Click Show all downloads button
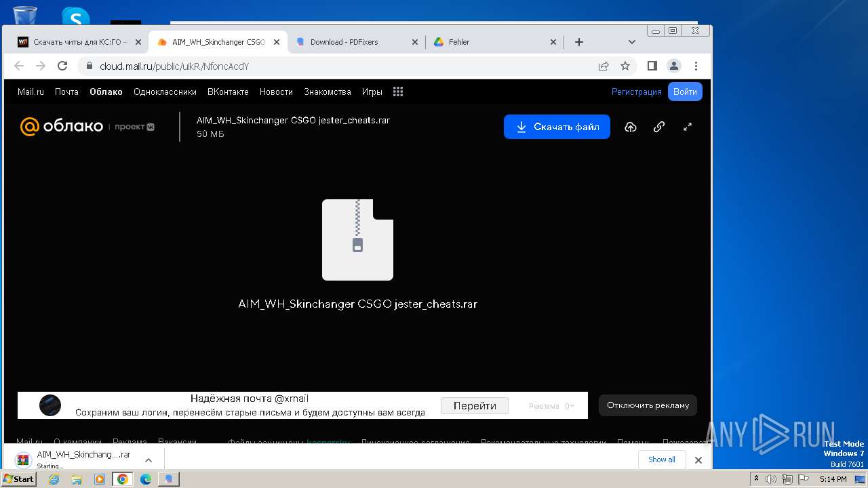The width and height of the screenshot is (868, 488). (x=662, y=460)
